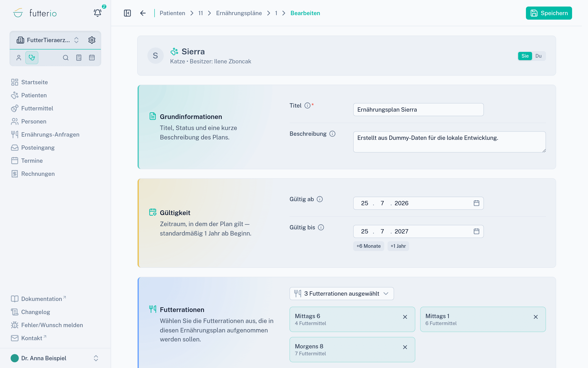Collapse the sidebar panel icon
This screenshot has height=368, width=588.
tap(127, 13)
